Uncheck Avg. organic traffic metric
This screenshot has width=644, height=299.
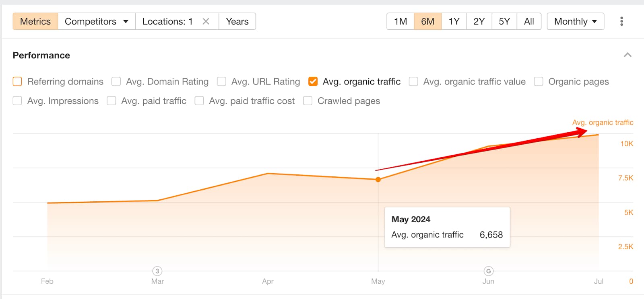[313, 82]
